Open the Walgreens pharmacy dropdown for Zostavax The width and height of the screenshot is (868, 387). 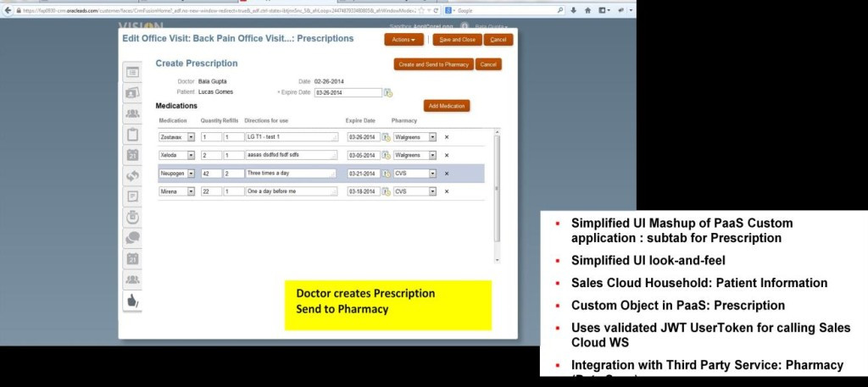point(432,137)
